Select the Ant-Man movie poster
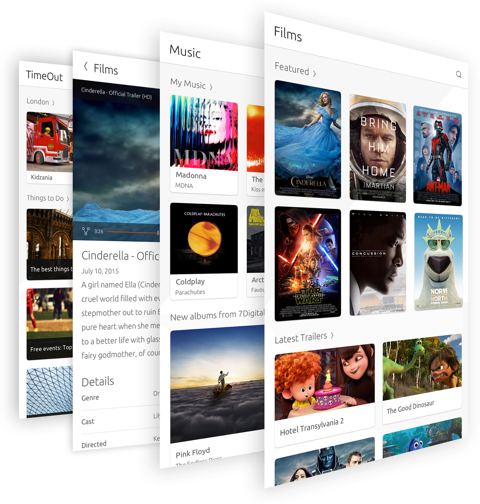 [x=437, y=155]
